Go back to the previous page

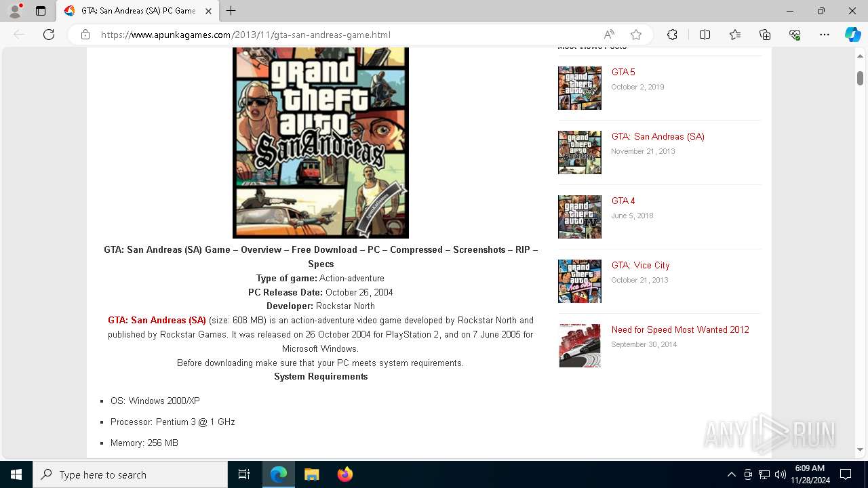[x=19, y=35]
